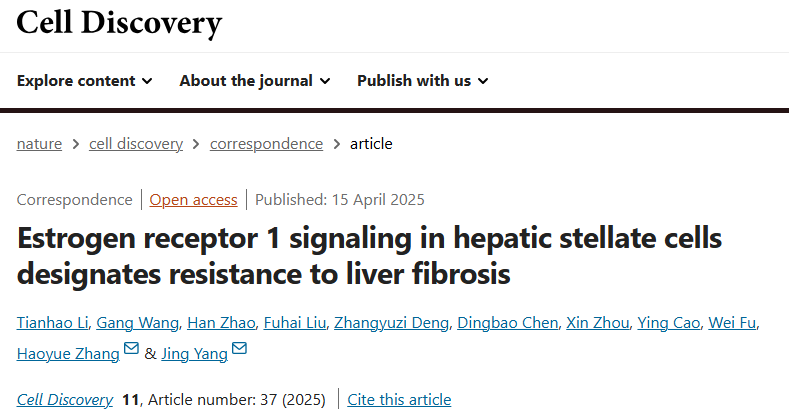This screenshot has width=789, height=416.
Task: Go to the nature breadcrumb link
Action: click(x=39, y=144)
